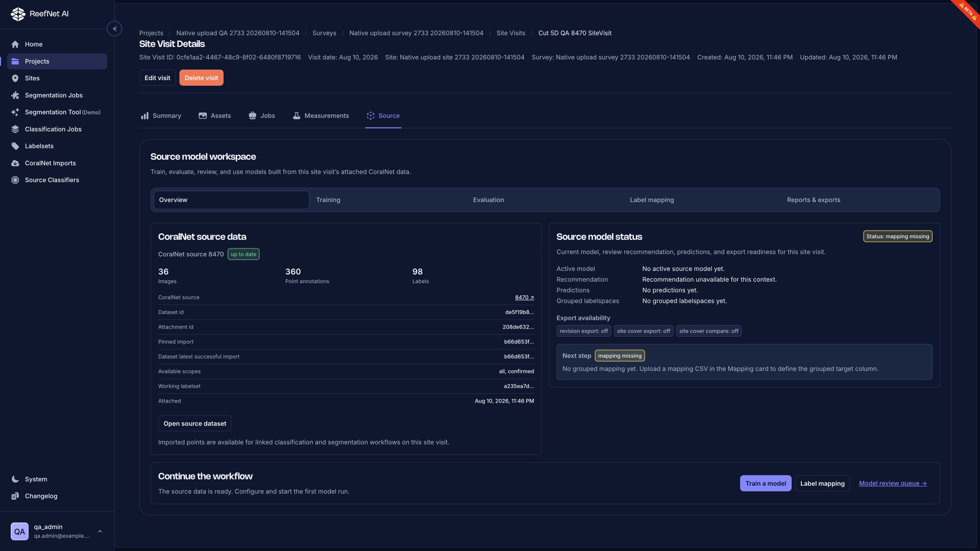
Task: Click the Working labelset value a235ea7d...
Action: (x=519, y=386)
